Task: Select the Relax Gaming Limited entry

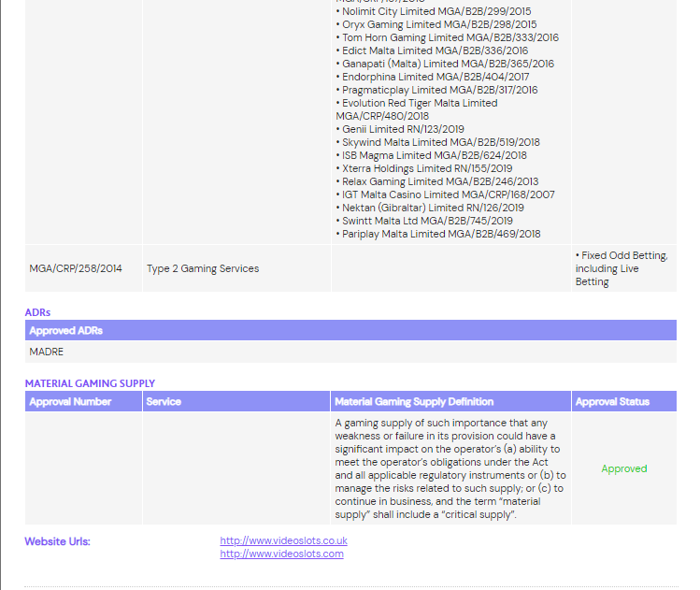Action: click(x=437, y=181)
